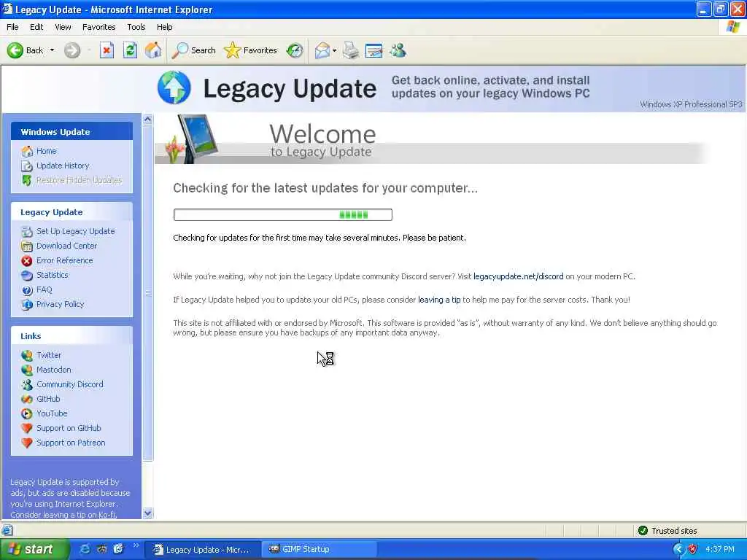Open the View menu
This screenshot has height=560, width=747.
pyautogui.click(x=63, y=27)
